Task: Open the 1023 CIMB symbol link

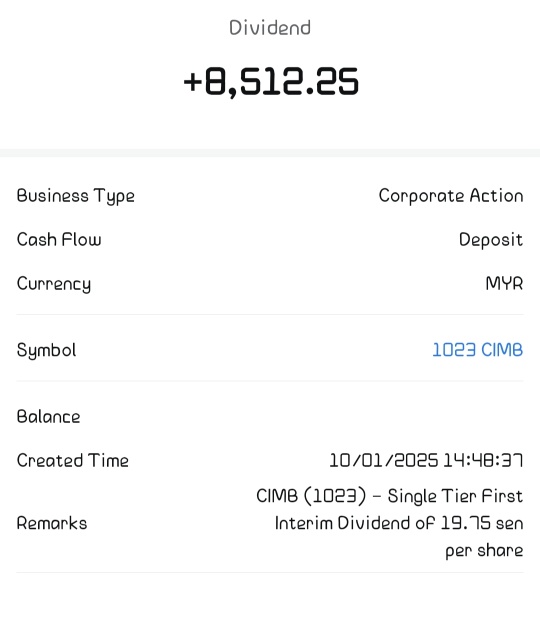Action: pyautogui.click(x=477, y=350)
